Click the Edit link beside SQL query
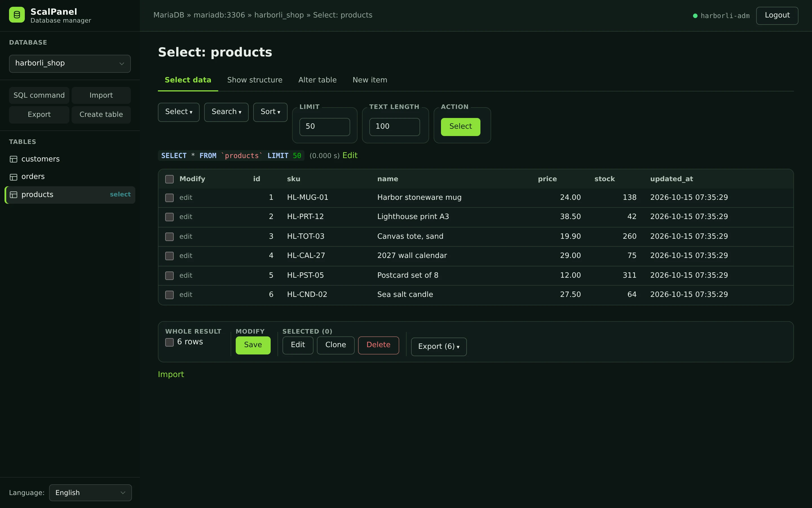The height and width of the screenshot is (508, 812). pyautogui.click(x=350, y=156)
